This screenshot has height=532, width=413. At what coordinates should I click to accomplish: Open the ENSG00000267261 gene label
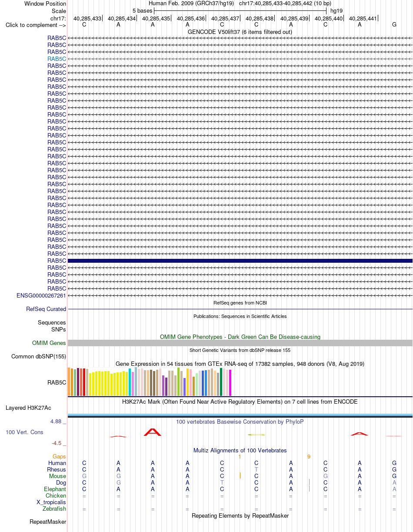point(41,295)
